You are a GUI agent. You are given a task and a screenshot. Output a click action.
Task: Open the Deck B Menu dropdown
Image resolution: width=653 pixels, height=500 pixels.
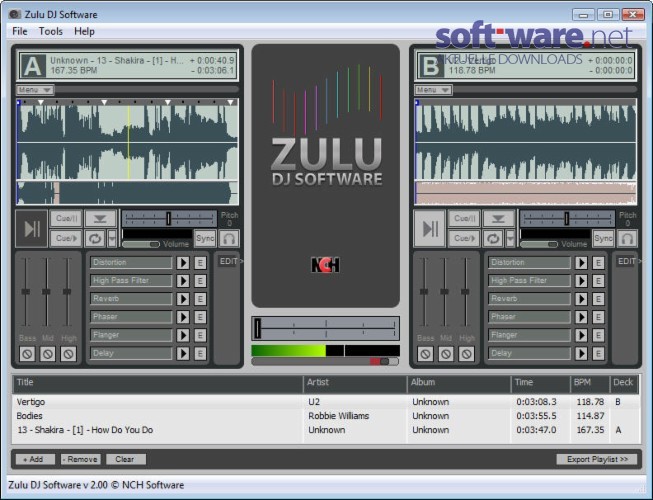(433, 90)
